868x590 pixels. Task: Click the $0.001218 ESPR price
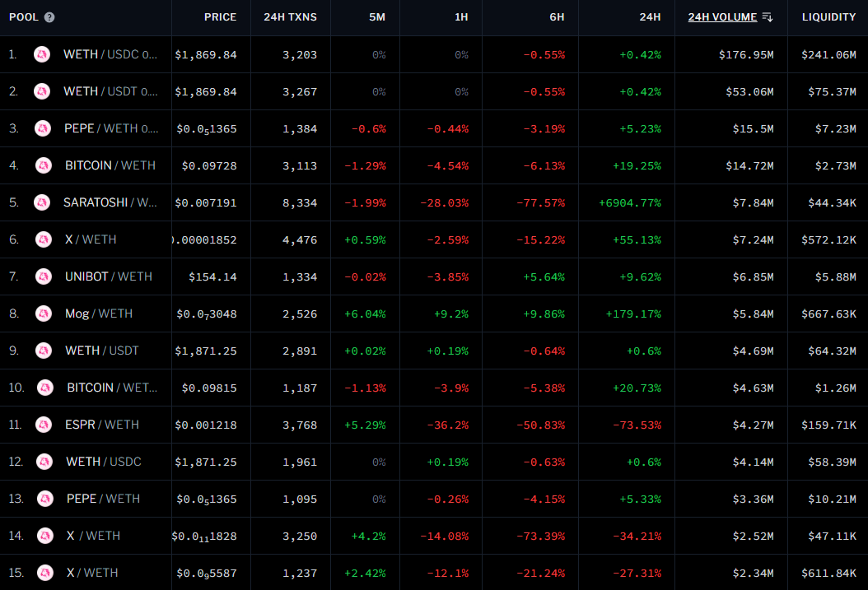206,425
